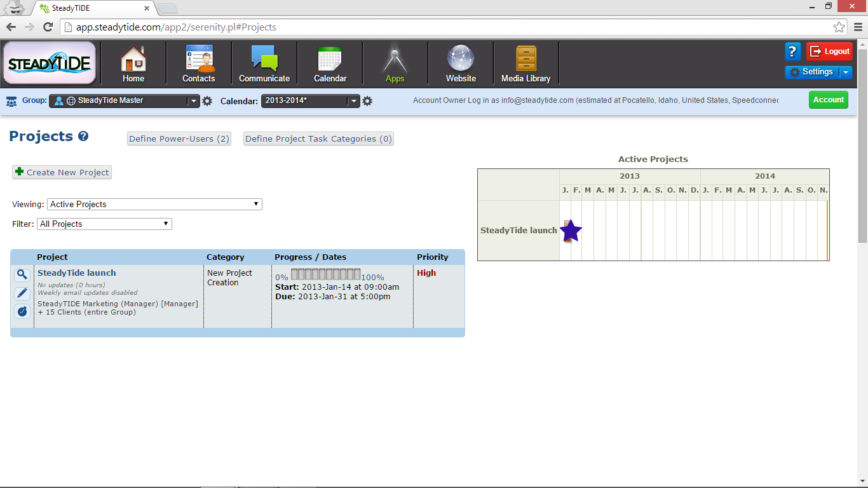
Task: View SteadyTide launch details via magnifier icon
Action: (x=22, y=274)
